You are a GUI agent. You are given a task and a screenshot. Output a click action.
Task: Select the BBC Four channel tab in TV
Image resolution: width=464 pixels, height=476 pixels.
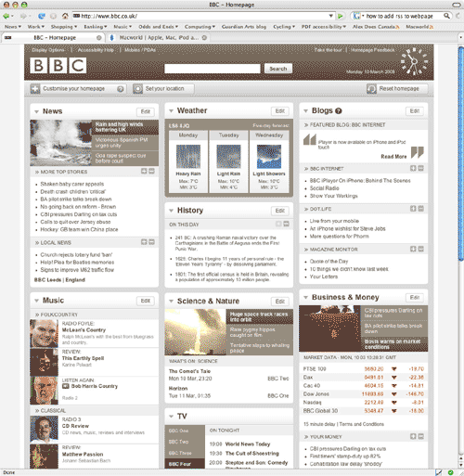(x=185, y=464)
